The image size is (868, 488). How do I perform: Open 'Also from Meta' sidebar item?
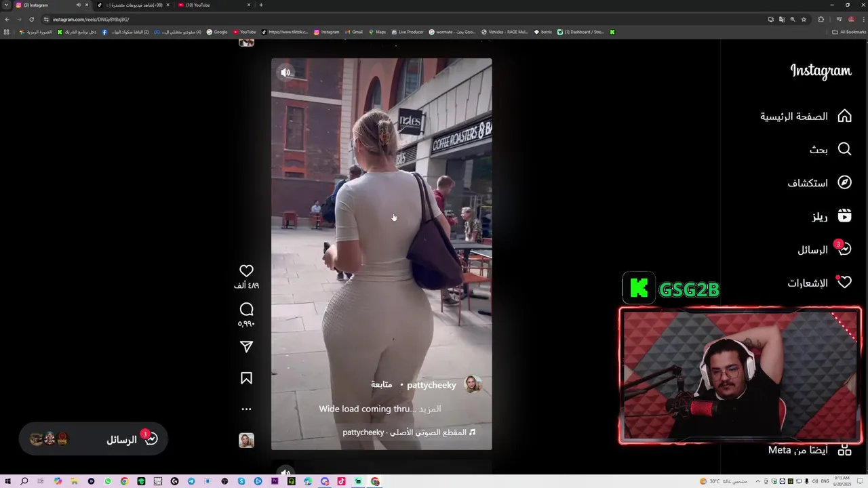(x=810, y=450)
